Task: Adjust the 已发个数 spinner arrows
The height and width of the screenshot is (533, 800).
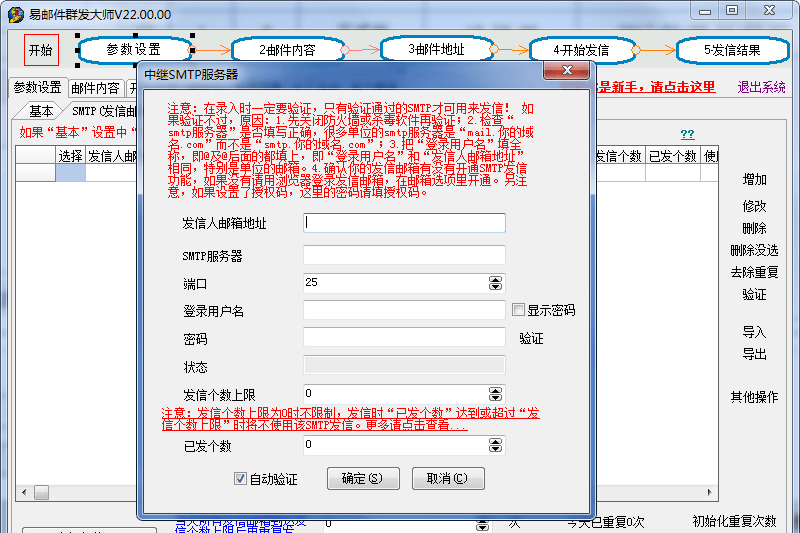Action: (x=495, y=445)
